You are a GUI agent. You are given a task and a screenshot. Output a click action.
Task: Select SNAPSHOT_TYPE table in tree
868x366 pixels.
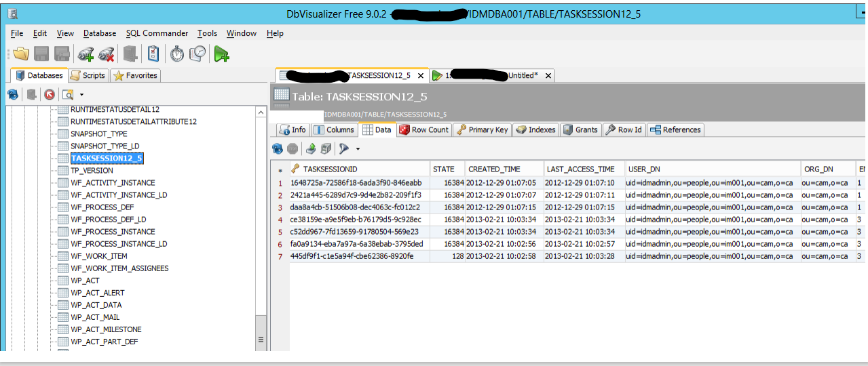(98, 134)
